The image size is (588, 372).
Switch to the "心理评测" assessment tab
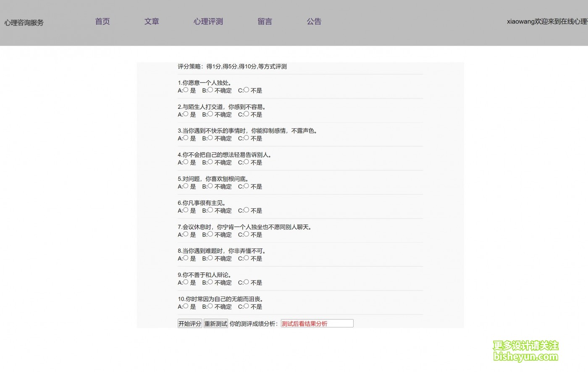point(208,21)
